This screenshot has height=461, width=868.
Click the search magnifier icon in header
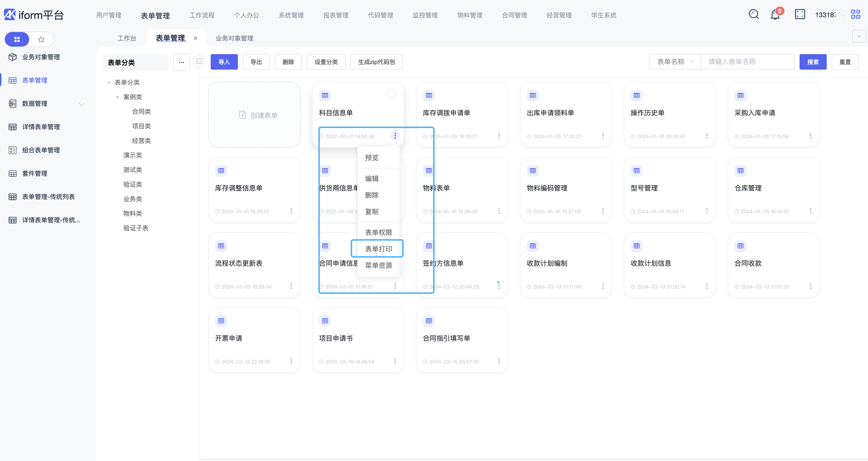(753, 15)
